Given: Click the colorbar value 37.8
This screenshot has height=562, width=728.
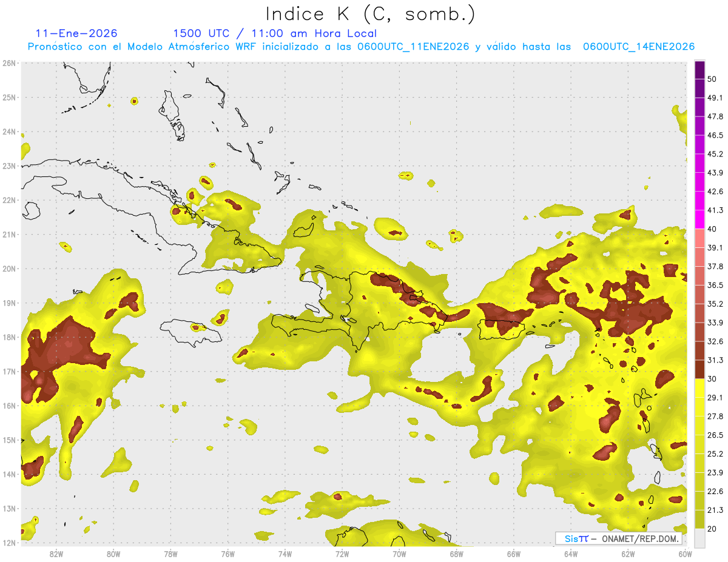Looking at the screenshot, I should (x=715, y=266).
